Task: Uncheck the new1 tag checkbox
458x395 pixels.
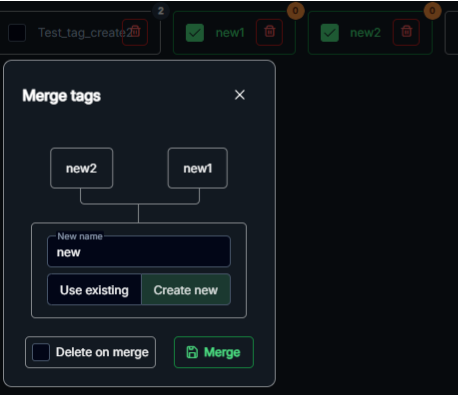Action: (195, 33)
